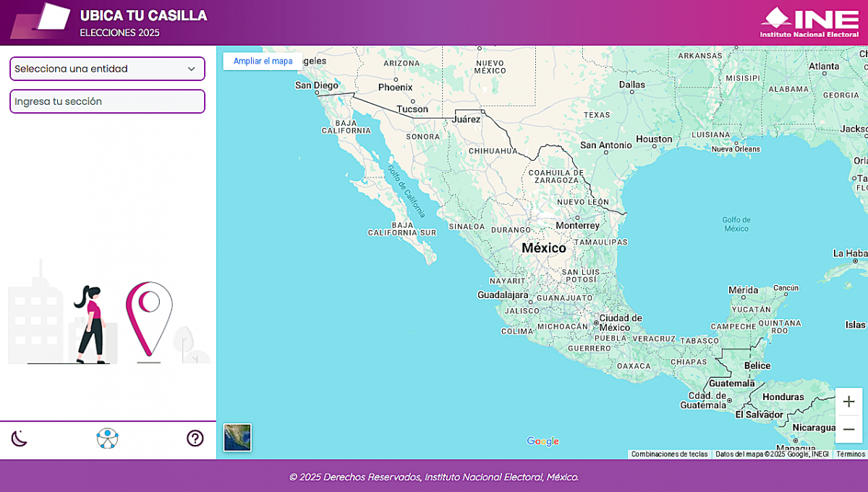The image size is (868, 492).
Task: Open the 'Selecciona una entidad' dropdown
Action: pyautogui.click(x=107, y=69)
